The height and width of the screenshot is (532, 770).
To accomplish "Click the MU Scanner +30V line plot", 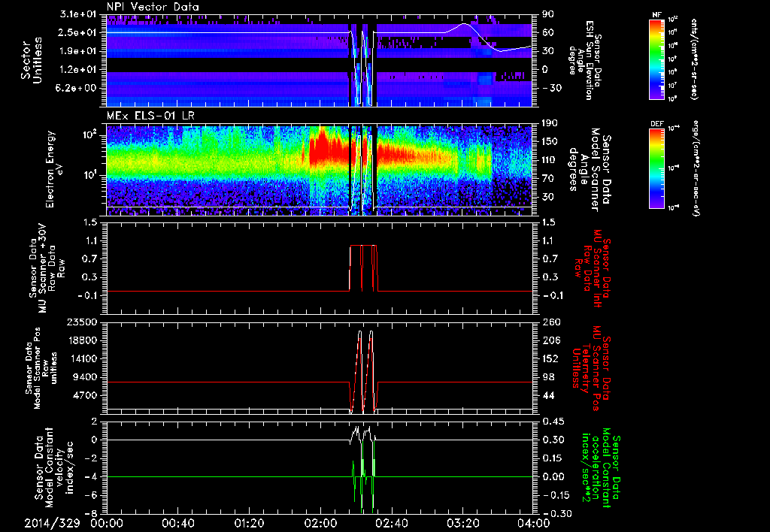I will (x=319, y=268).
